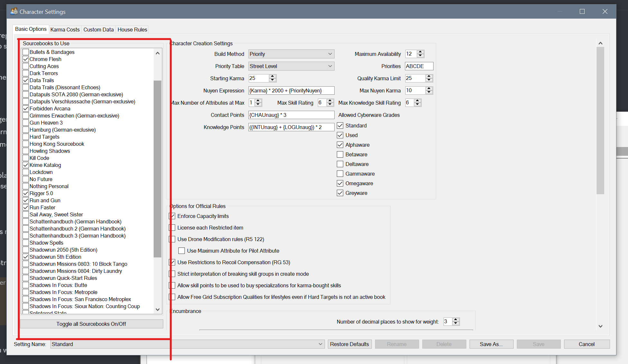Increase the Quality Karma Limit value
The height and width of the screenshot is (364, 628).
429,76
